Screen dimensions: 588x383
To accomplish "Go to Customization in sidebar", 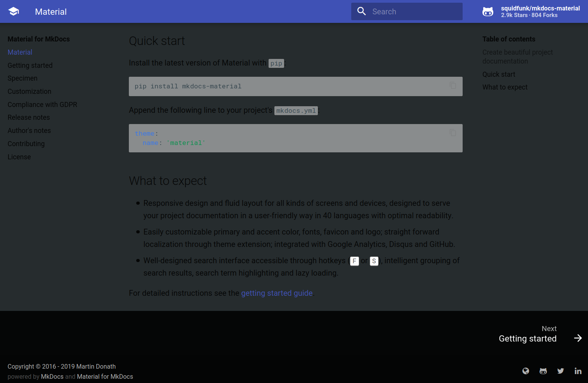I will coord(29,91).
